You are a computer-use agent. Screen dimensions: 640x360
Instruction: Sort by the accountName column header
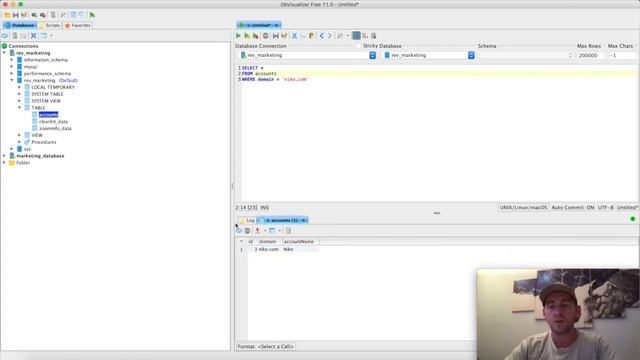click(x=300, y=242)
